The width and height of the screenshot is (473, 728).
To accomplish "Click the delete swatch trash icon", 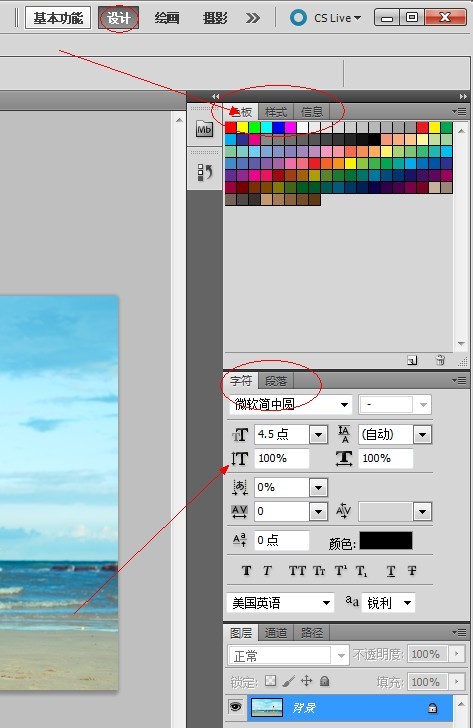I will [x=440, y=360].
